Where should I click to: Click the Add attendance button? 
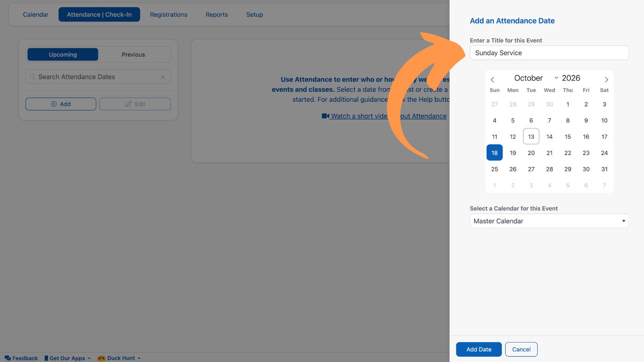pos(61,104)
